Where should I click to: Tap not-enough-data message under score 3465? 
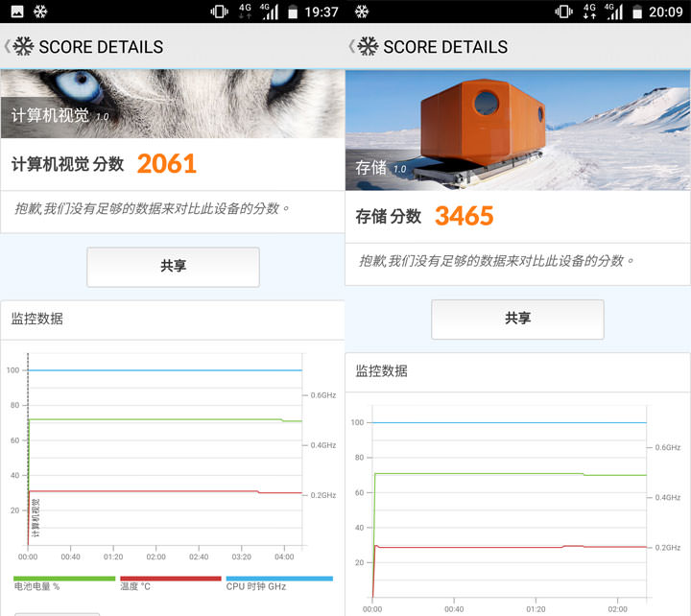[x=497, y=261]
